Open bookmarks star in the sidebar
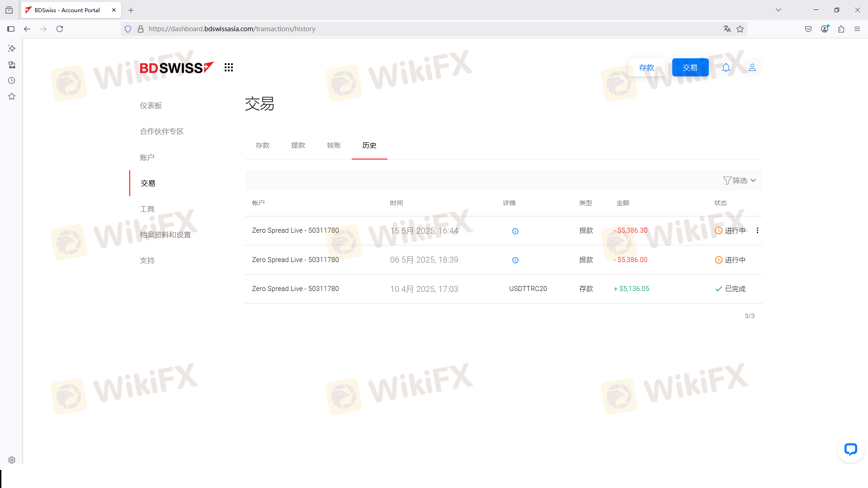This screenshot has width=868, height=488. tap(12, 97)
